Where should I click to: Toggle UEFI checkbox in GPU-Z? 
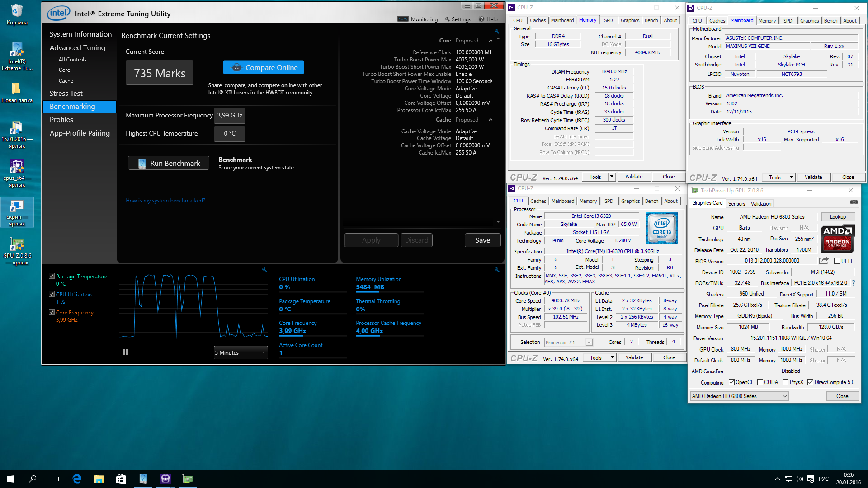coord(837,261)
